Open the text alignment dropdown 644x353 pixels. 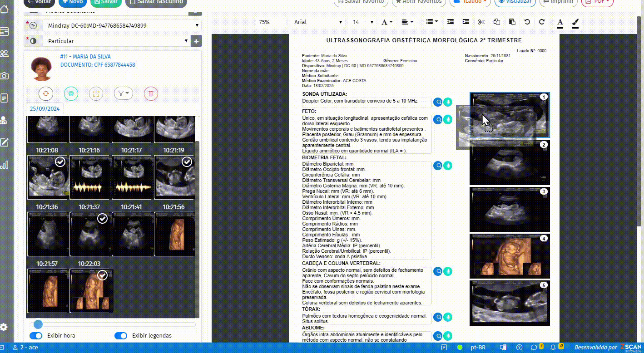tap(407, 22)
